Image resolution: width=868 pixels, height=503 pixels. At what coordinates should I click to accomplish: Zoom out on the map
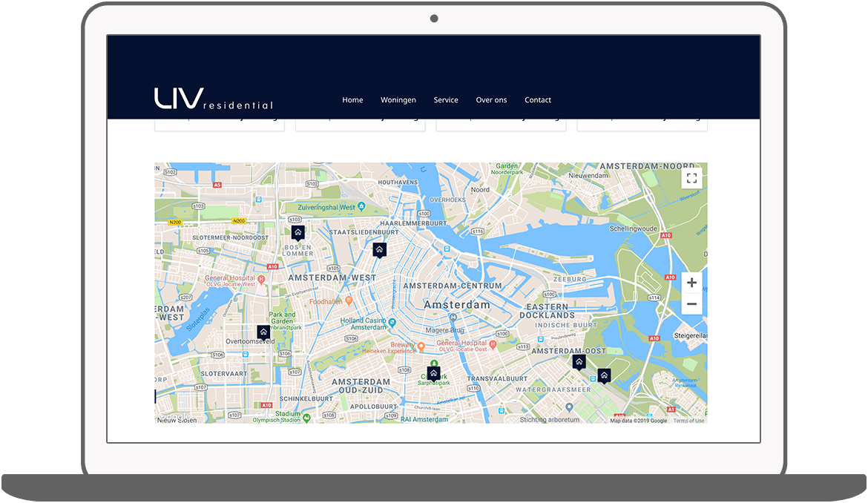point(691,303)
